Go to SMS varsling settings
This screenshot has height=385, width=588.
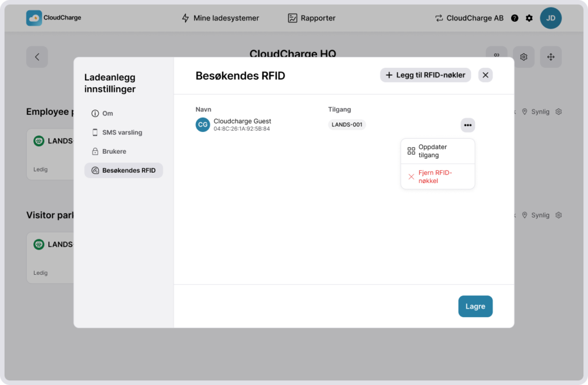(122, 133)
